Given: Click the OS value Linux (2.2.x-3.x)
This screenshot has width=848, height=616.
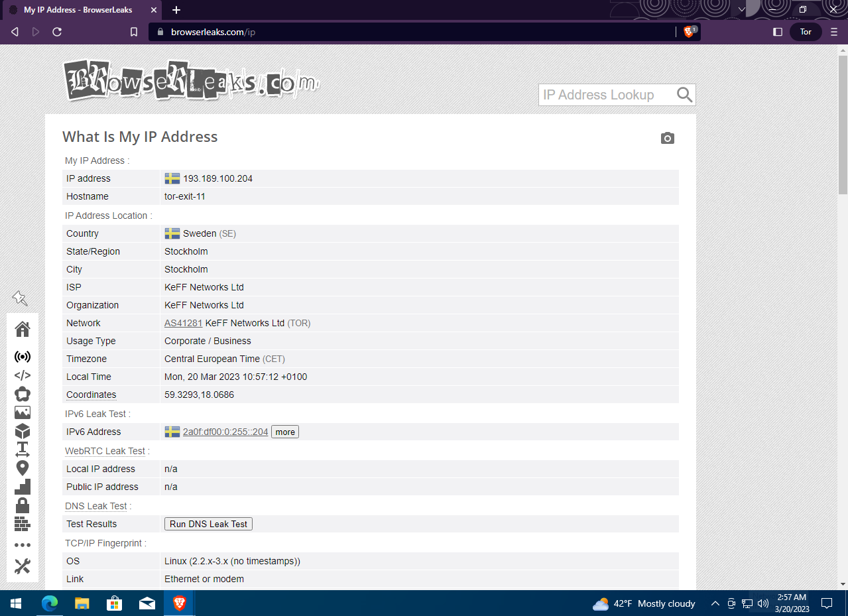Looking at the screenshot, I should [232, 561].
